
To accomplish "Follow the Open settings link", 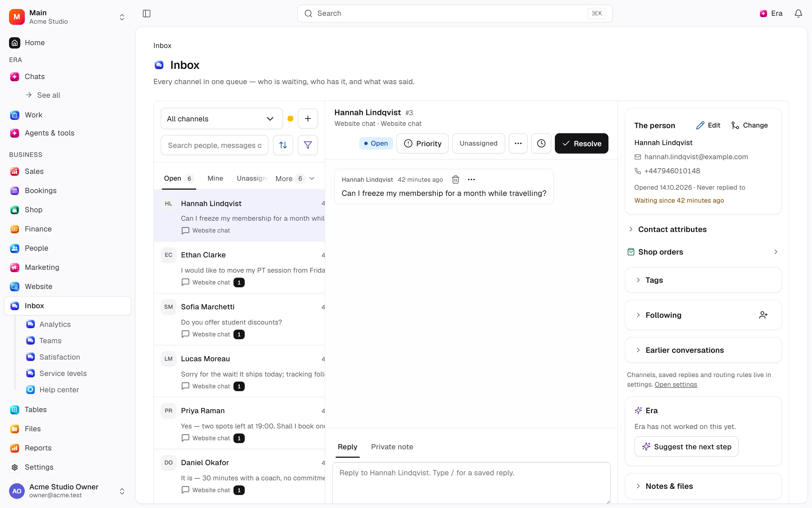I will coord(676,384).
